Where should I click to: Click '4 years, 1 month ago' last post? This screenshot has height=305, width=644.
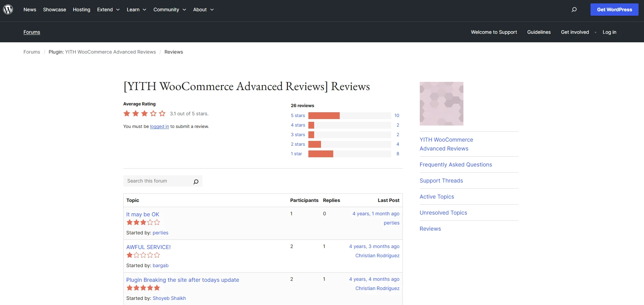[376, 214]
